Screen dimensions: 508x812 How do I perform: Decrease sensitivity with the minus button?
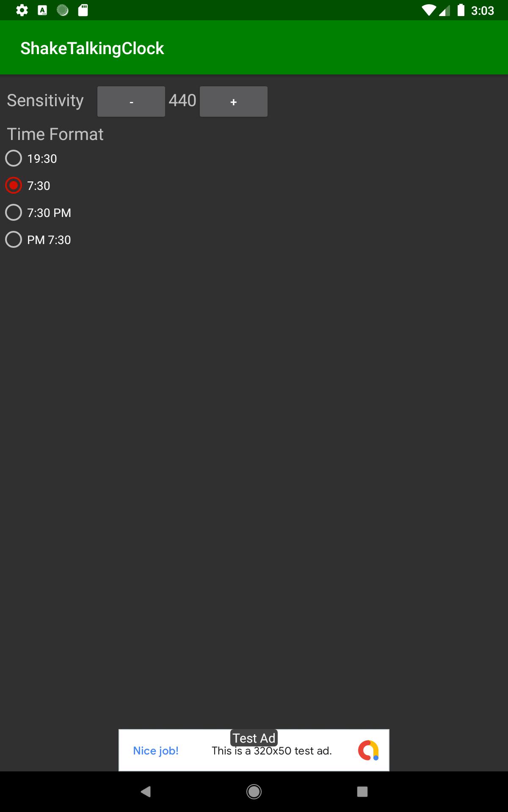pos(131,101)
